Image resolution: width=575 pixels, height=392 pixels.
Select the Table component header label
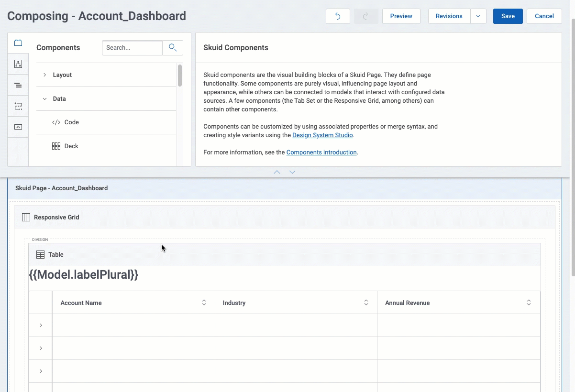[x=56, y=255]
